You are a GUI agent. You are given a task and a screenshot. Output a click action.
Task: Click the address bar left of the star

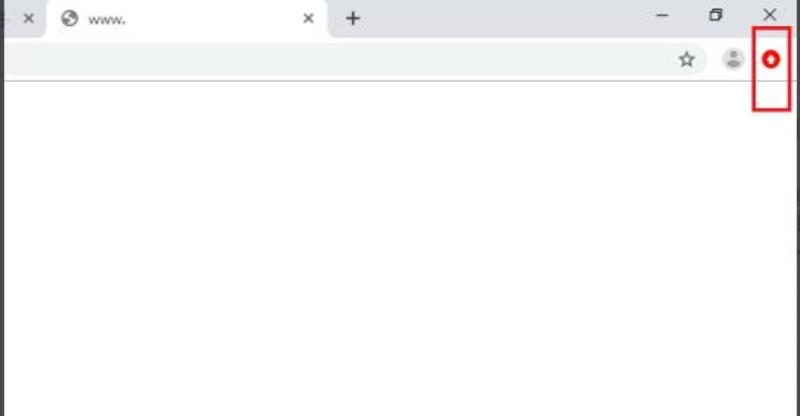point(337,60)
